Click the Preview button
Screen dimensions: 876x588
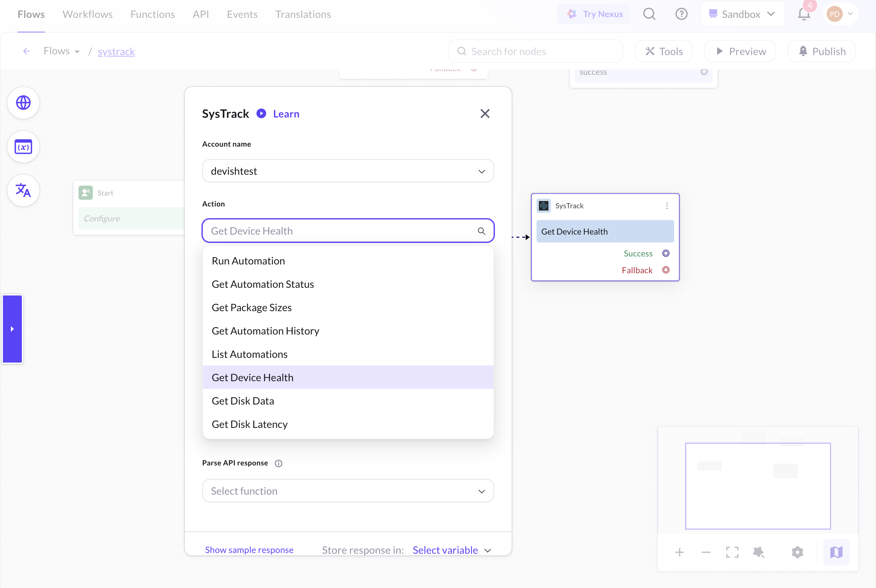pos(740,51)
